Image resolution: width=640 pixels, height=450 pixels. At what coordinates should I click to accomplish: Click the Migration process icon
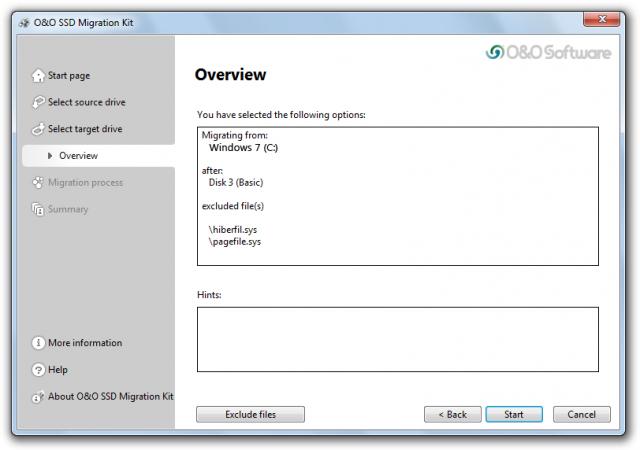[38, 183]
